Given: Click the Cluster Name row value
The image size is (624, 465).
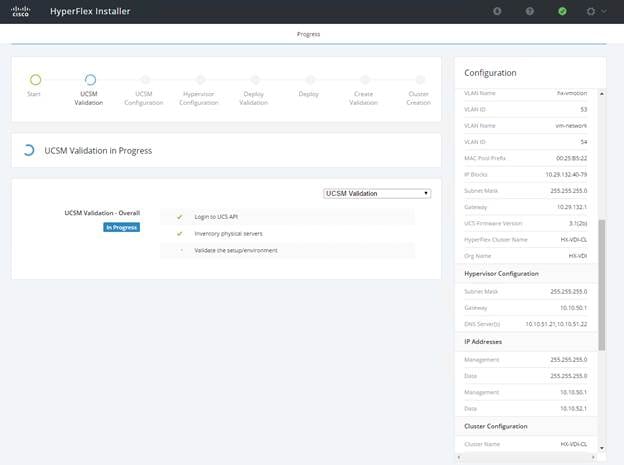Looking at the screenshot, I should tap(573, 444).
